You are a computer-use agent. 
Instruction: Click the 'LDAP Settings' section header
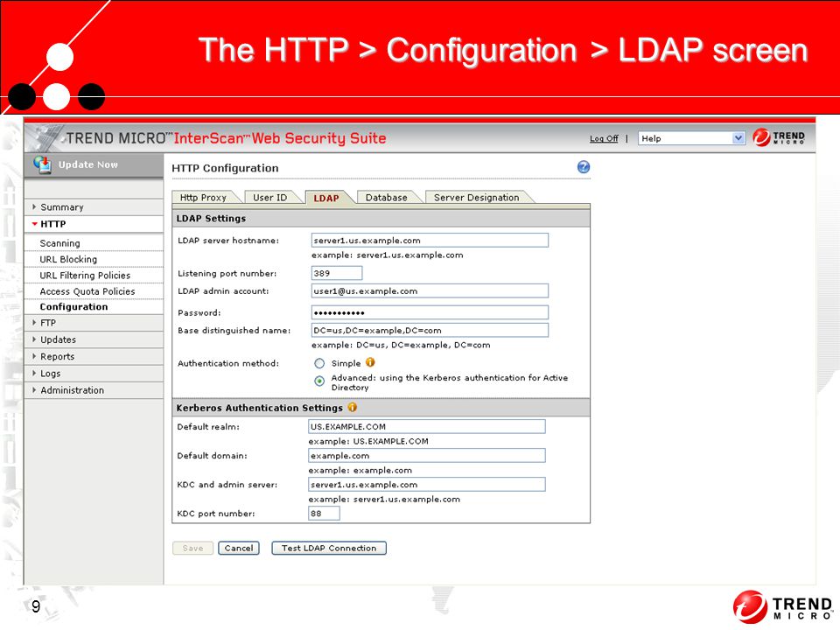click(211, 218)
